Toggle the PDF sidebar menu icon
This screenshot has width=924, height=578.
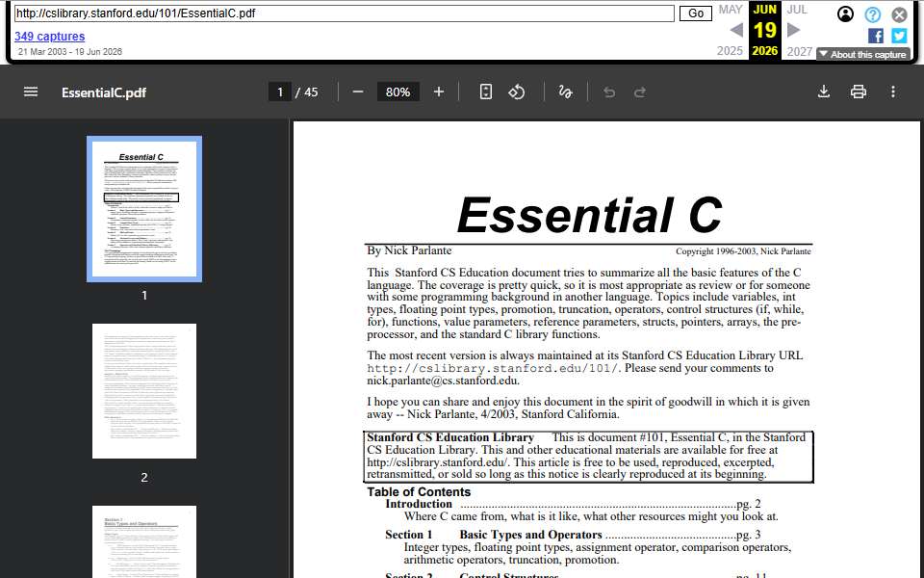31,92
